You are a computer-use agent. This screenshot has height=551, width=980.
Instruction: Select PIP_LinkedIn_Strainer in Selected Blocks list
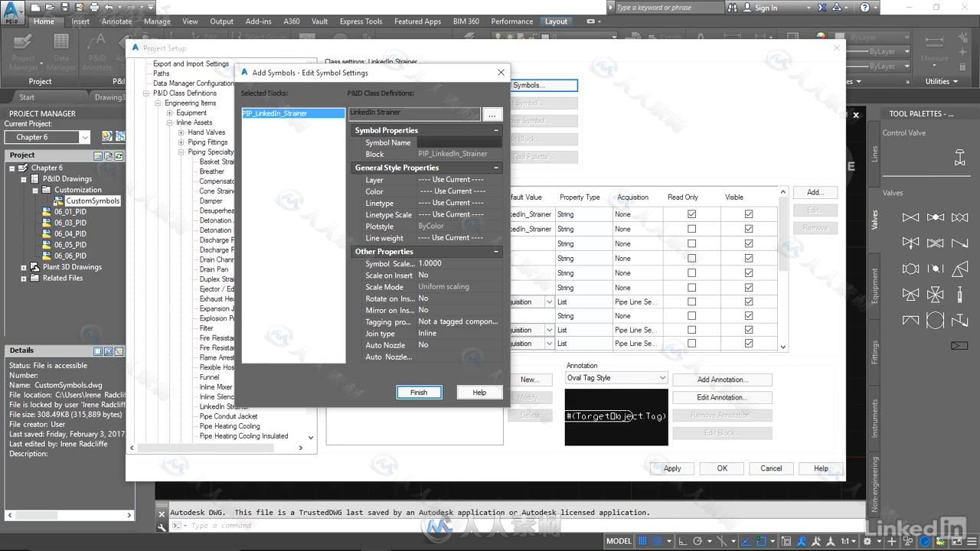293,113
